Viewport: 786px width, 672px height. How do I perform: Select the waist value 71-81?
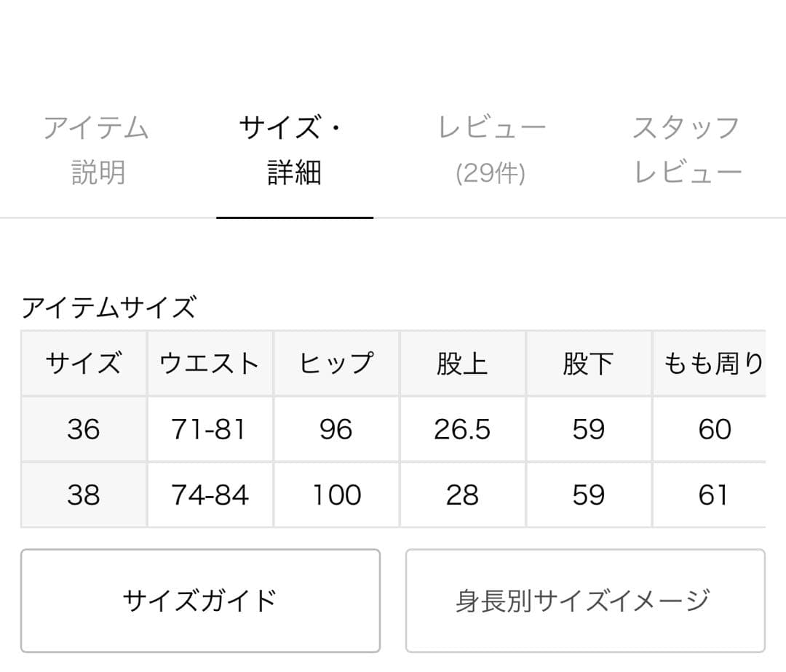tap(209, 429)
